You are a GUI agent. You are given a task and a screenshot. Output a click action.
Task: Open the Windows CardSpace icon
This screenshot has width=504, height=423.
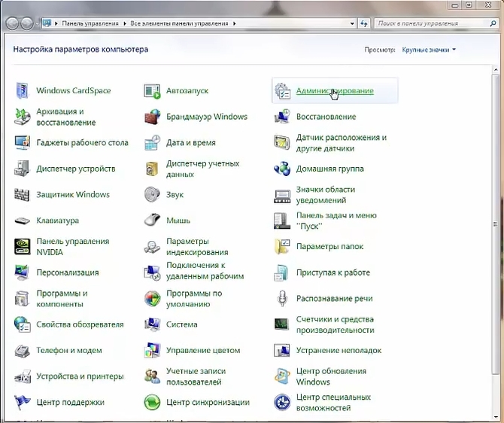(x=22, y=91)
